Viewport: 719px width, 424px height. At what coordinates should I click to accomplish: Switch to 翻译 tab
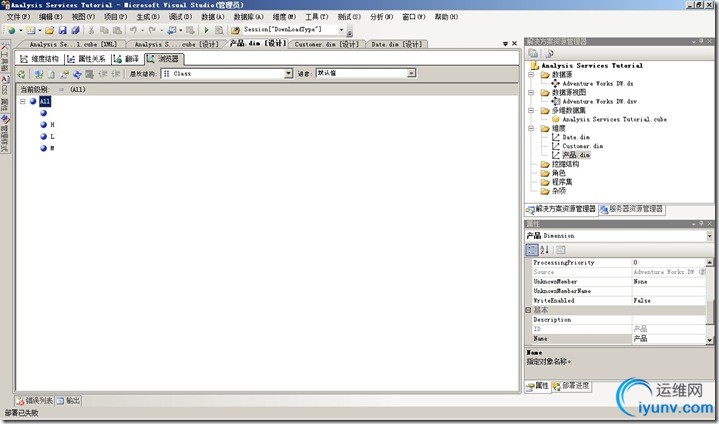(127, 59)
